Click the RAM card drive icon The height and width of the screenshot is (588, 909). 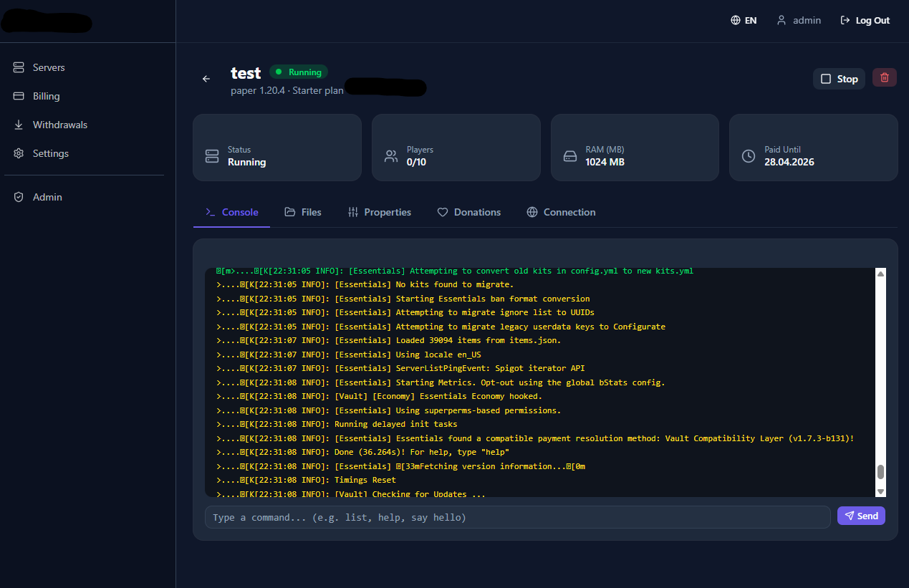coord(570,156)
